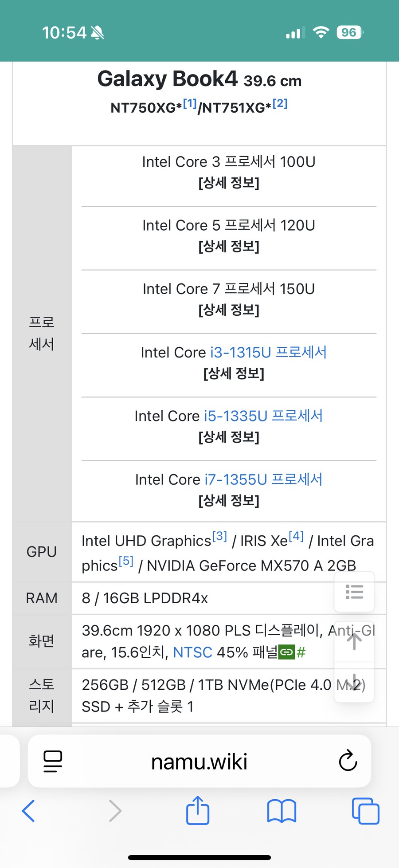Tap the green external link icon
Screen dimensions: 399x868
click(x=286, y=652)
